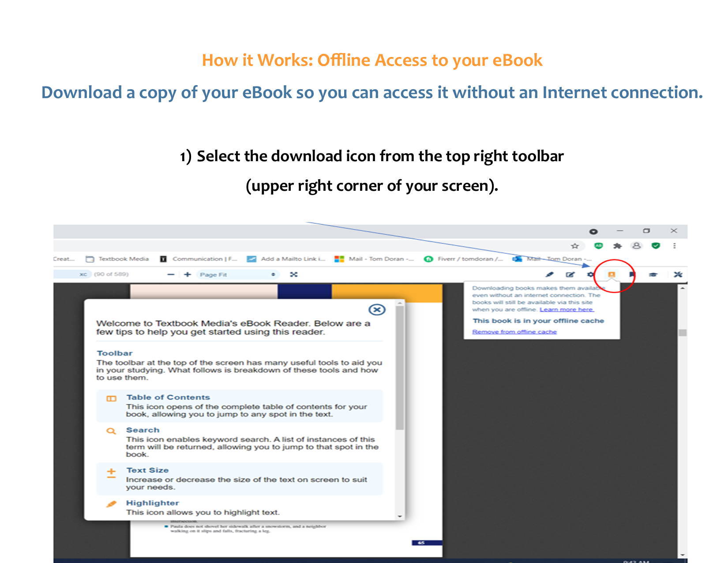
Task: Click the Learn more here link
Action: [x=568, y=309]
